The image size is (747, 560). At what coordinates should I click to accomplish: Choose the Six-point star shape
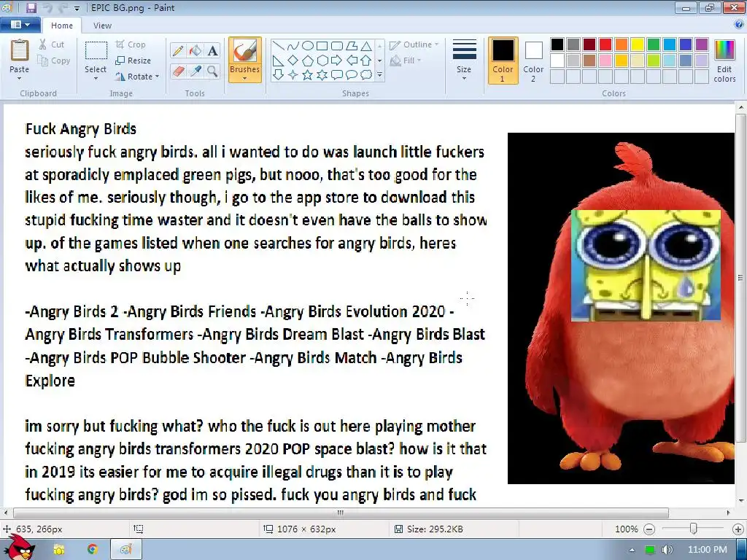coord(322,75)
